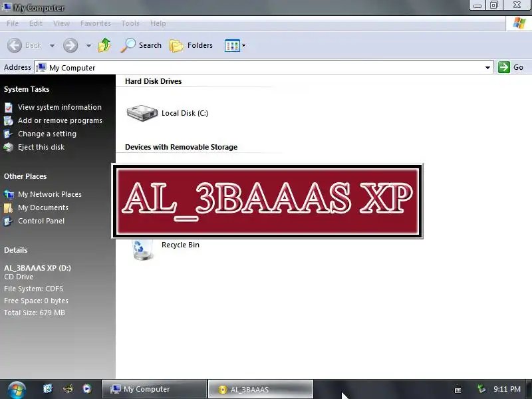Collapse the Details section header
532x399 pixels.
15,250
